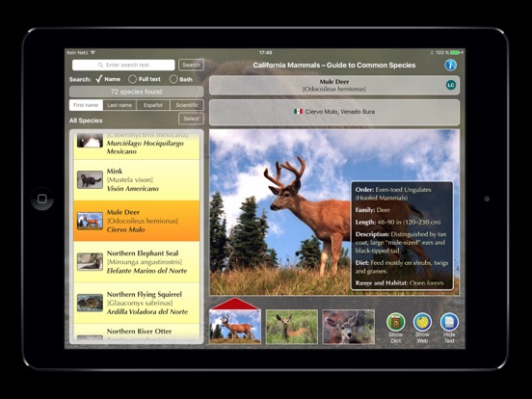Select the Mink list entry
This screenshot has height=399, width=532.
pyautogui.click(x=137, y=180)
